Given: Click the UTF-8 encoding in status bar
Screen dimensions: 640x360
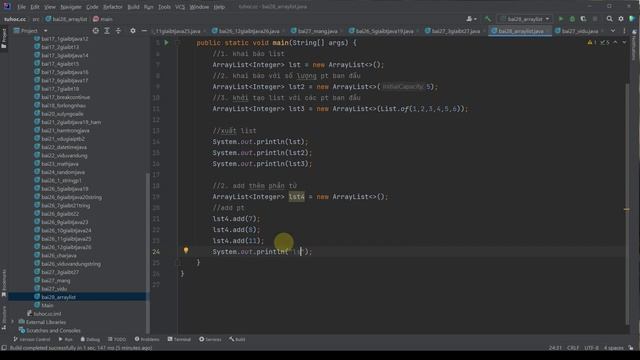Looking at the screenshot, I should (591, 348).
